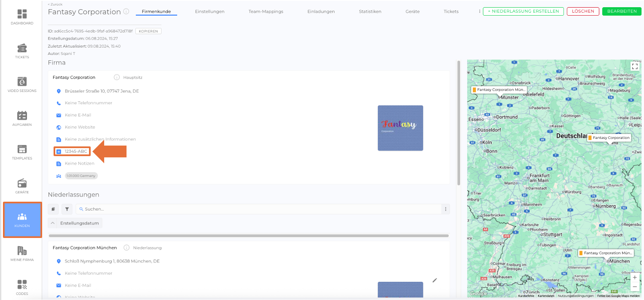644x300 pixels.
Task: Open Meine Firma in sidebar
Action: click(x=22, y=253)
